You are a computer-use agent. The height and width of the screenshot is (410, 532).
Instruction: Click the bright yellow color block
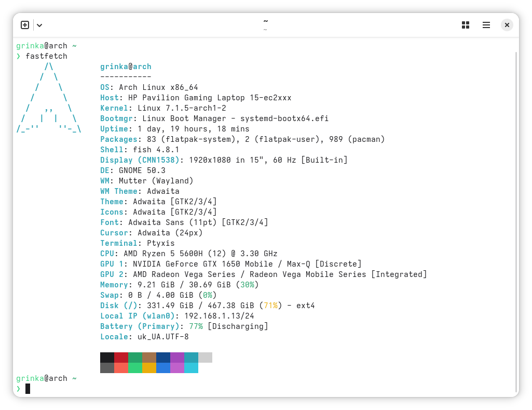click(x=149, y=368)
